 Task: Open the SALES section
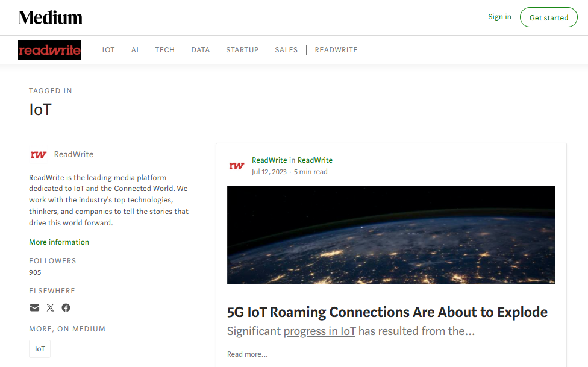tap(286, 50)
